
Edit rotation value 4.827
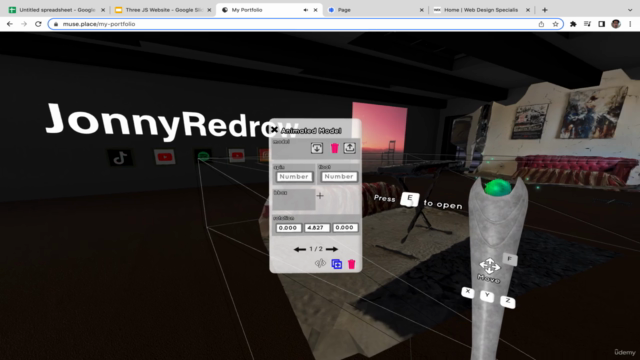tap(316, 228)
